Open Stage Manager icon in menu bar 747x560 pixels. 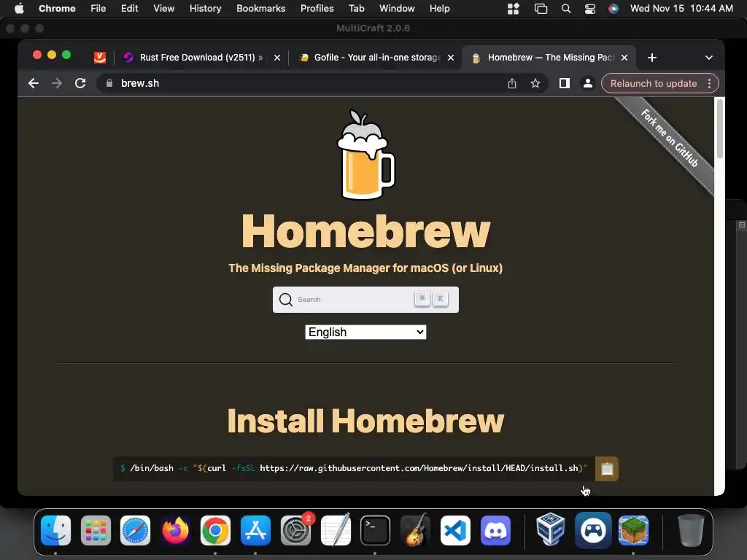[x=541, y=9]
